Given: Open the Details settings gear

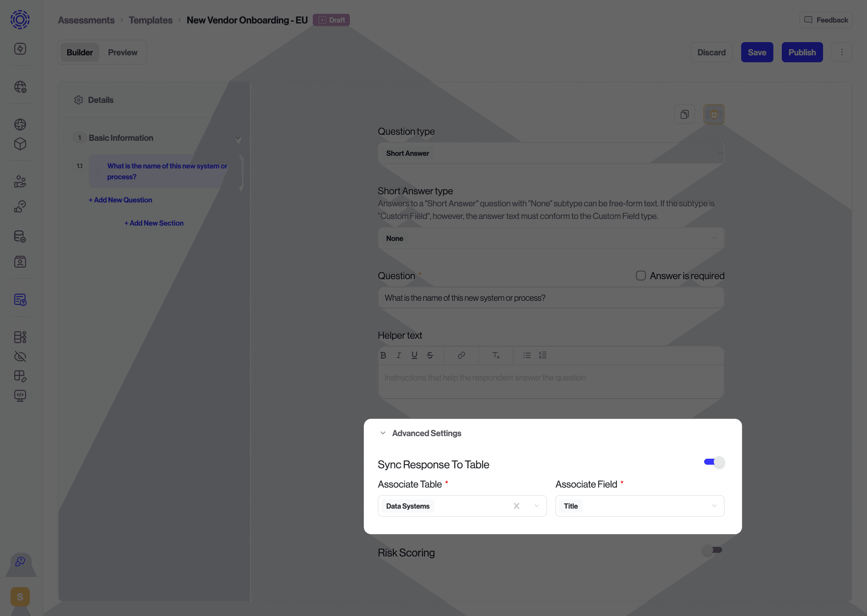Looking at the screenshot, I should click(79, 100).
